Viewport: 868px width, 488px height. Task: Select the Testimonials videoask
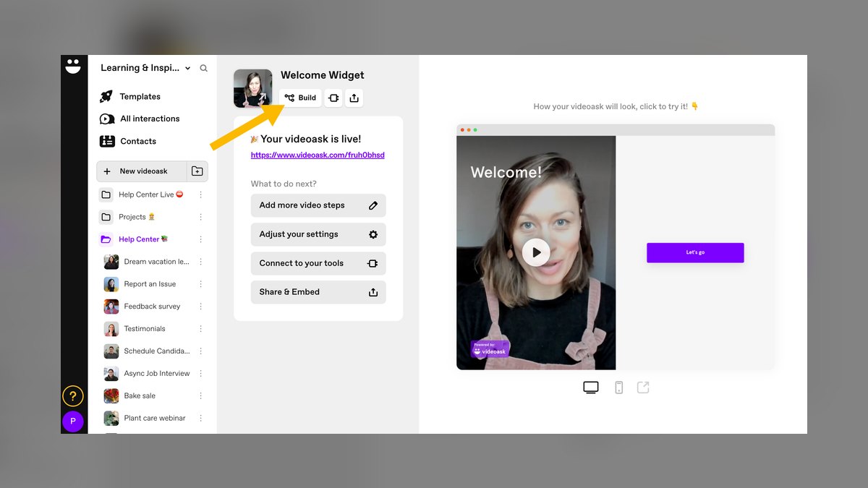click(x=135, y=329)
